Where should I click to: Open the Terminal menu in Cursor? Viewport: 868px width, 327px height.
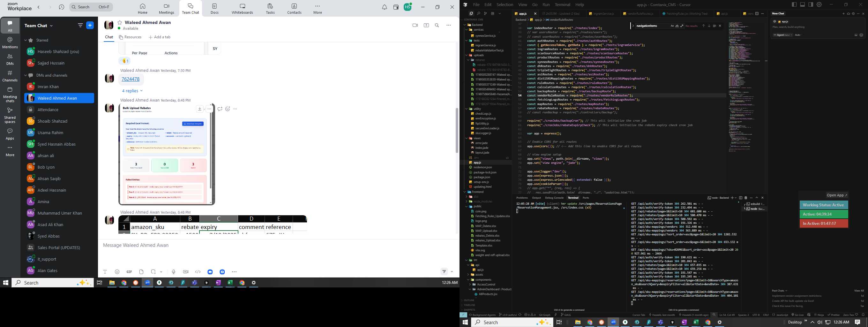coord(562,5)
